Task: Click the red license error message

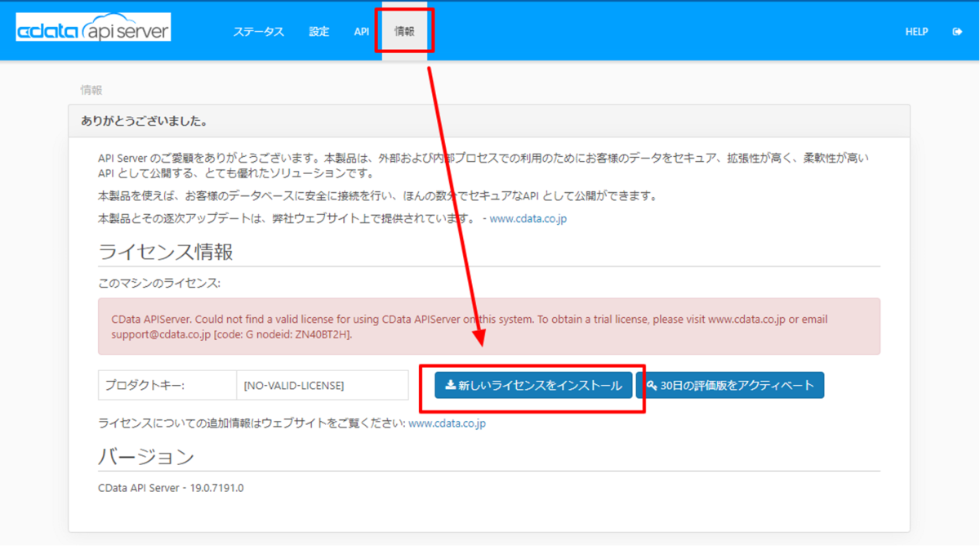Action: (489, 326)
